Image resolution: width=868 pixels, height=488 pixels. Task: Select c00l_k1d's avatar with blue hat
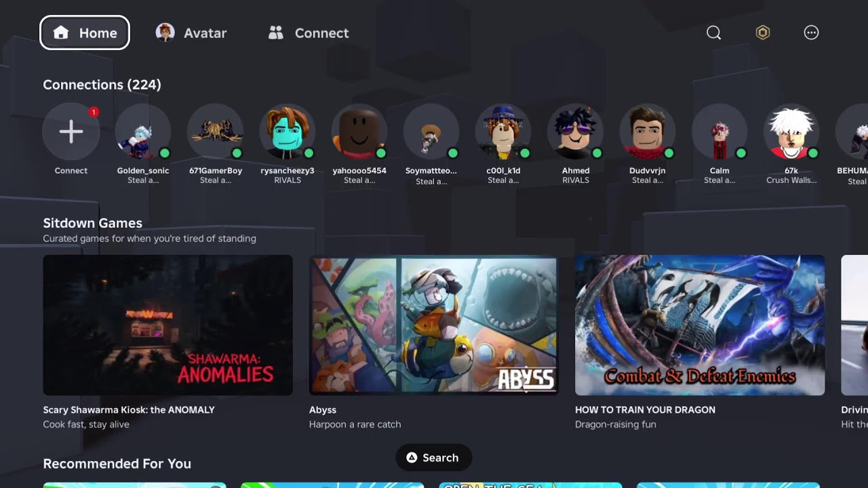pos(503,131)
